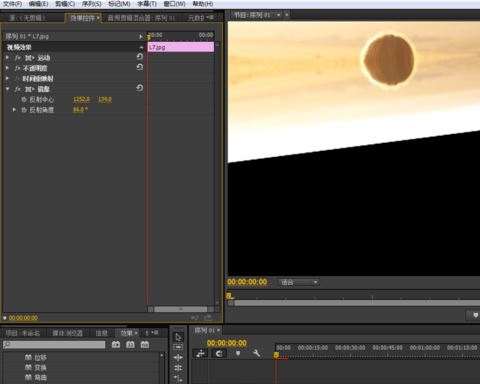Toggle fx switch on Opacity (不透明度) effect
The height and width of the screenshot is (384, 480).
pos(17,68)
